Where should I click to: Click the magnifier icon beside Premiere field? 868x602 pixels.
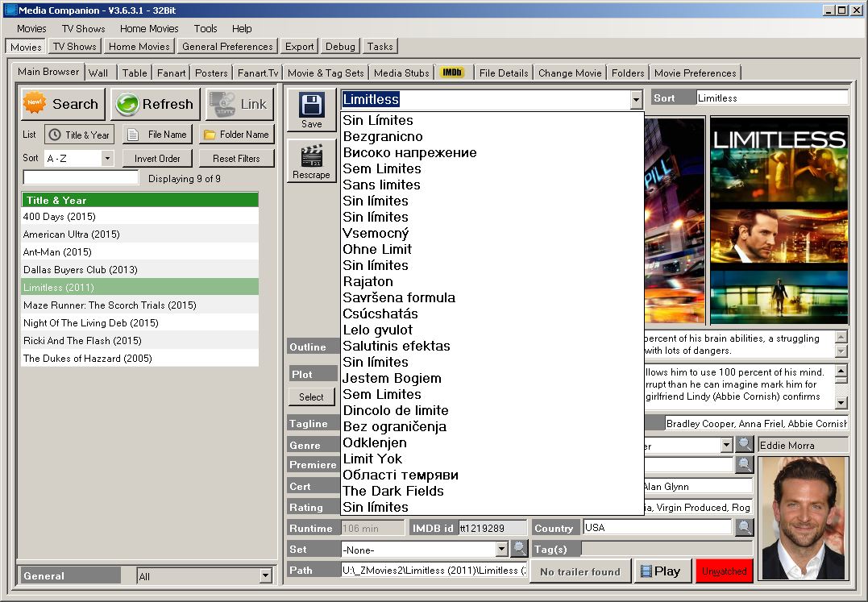tap(745, 465)
